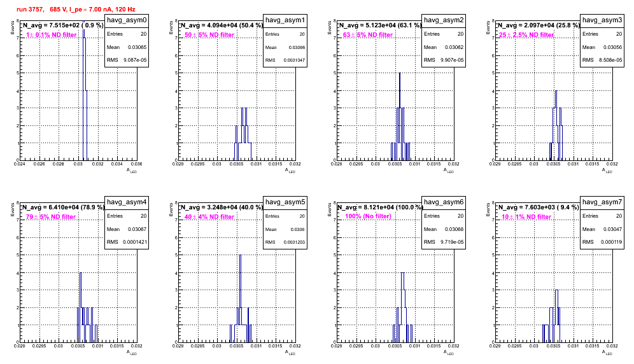
Task: Click the N_avg = 8.121e+04 label
Action: (x=380, y=207)
